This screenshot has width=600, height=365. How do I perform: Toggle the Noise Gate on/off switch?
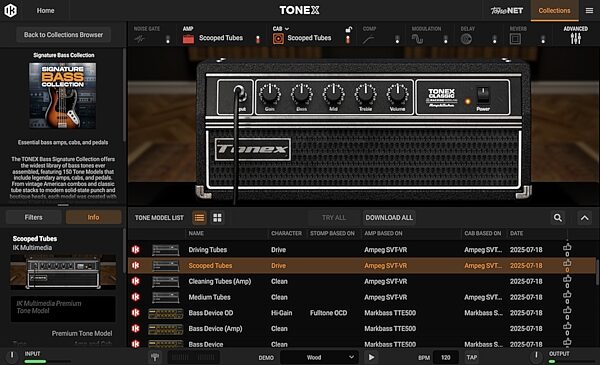pos(168,39)
